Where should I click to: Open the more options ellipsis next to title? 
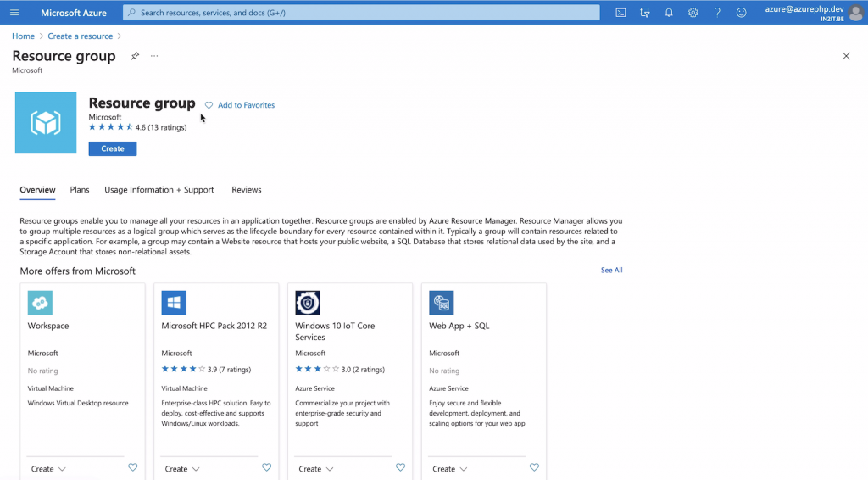pyautogui.click(x=154, y=56)
